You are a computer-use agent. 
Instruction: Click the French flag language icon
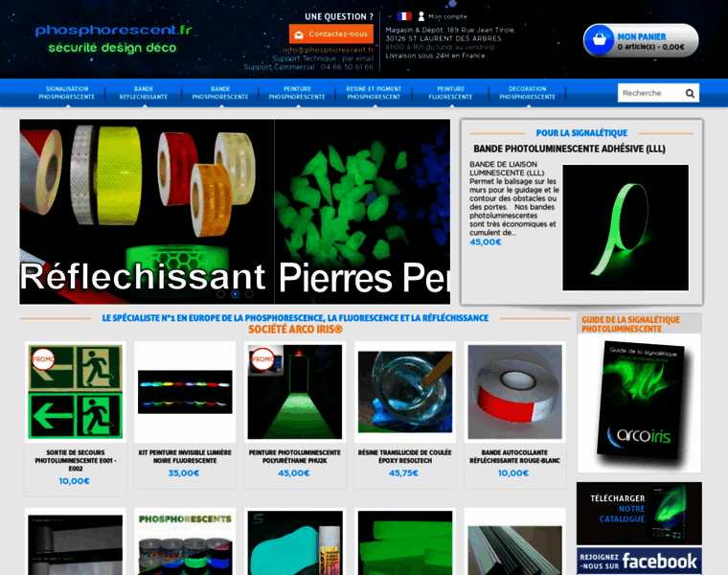coord(404,16)
